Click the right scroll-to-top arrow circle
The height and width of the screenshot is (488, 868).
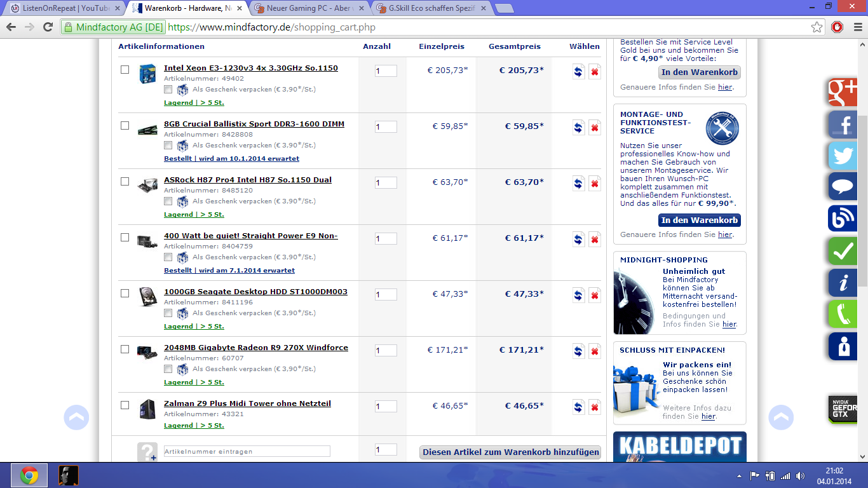click(x=781, y=417)
